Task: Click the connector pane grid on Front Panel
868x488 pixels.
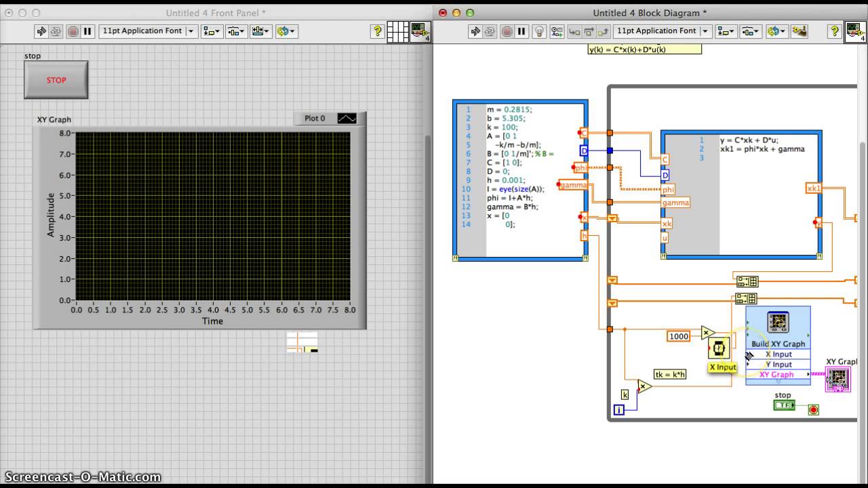Action: 398,32
